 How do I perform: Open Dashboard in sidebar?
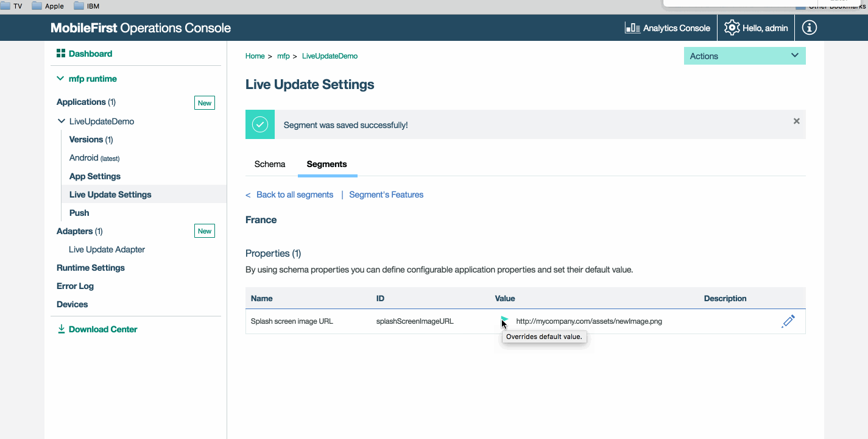(x=90, y=54)
